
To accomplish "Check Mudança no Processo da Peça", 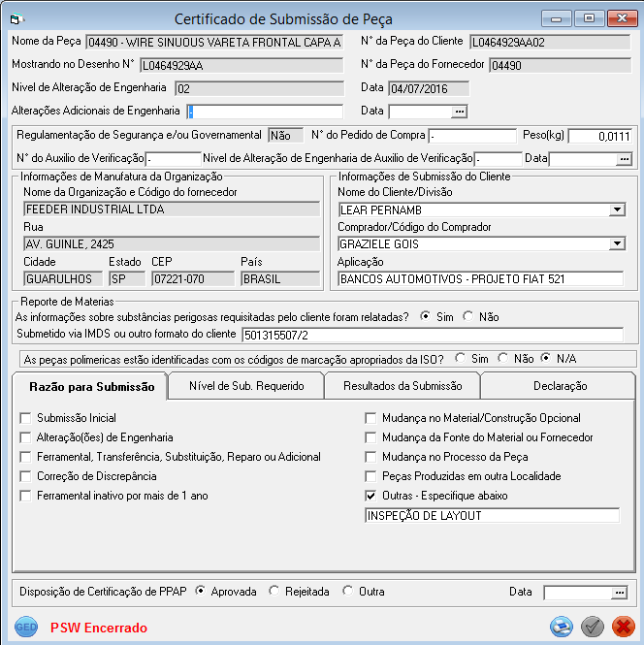I will click(370, 457).
